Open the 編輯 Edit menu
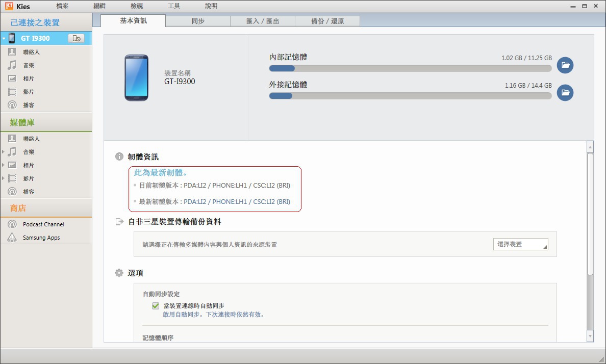 point(99,6)
